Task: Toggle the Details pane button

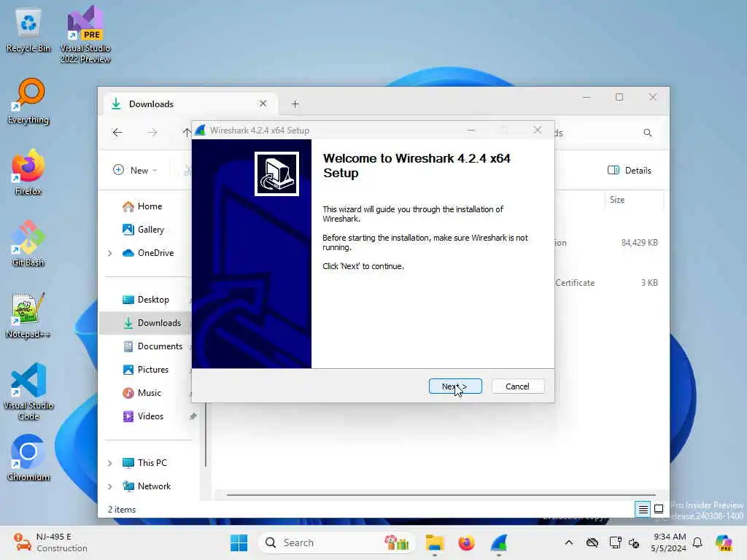Action: click(630, 170)
